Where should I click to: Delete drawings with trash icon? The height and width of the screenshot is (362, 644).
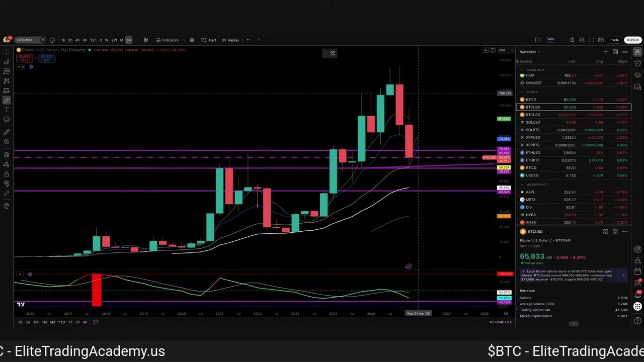click(x=7, y=206)
